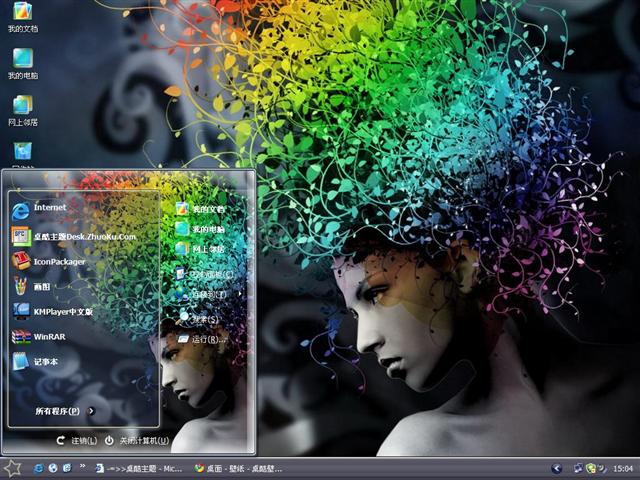Open 搜索(S) Search in the Start menu
Screen dimensions: 640x480
click(199, 318)
